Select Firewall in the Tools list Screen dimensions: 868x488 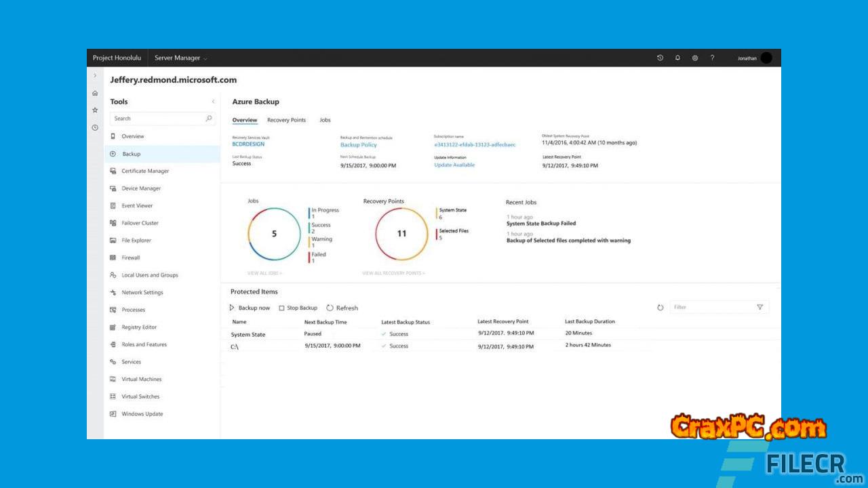coord(130,258)
